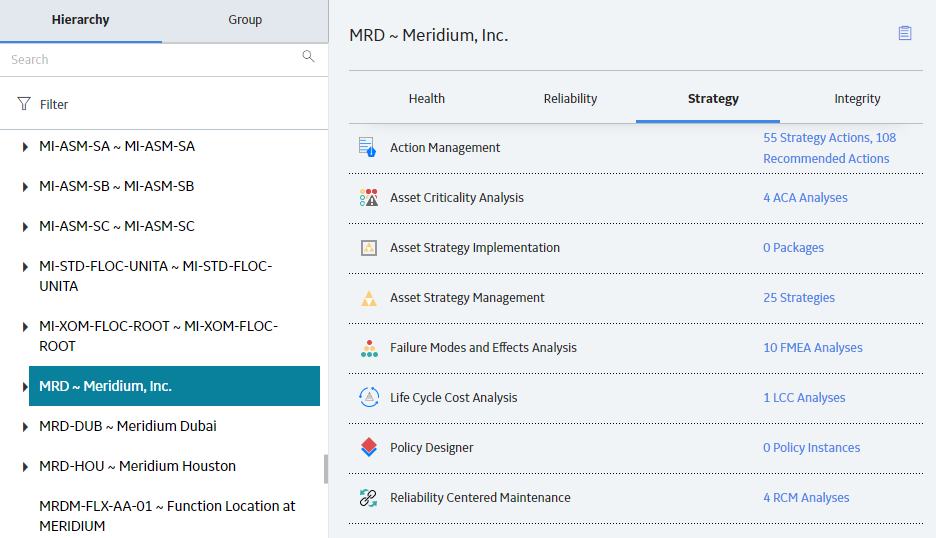Screen dimensions: 936x538
Task: Open the Integrity tab
Action: tap(857, 99)
